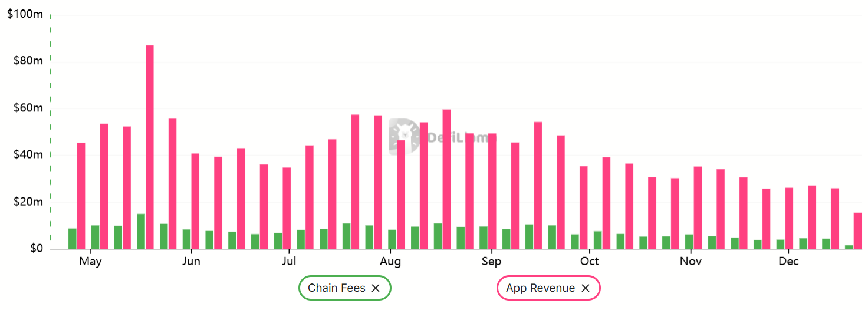868x310 pixels.
Task: Click the Dec month axis label
Action: pos(788,262)
